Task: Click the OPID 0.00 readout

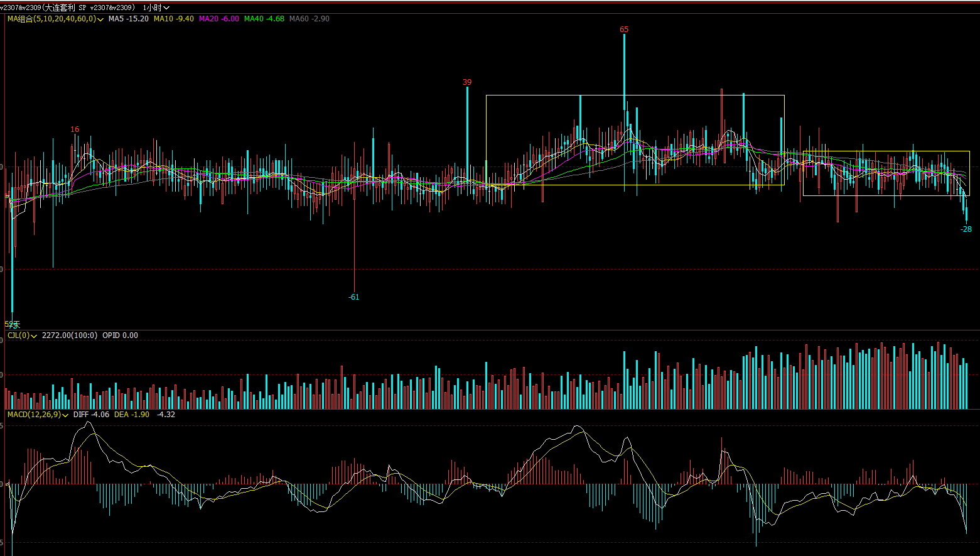Action: [x=120, y=335]
